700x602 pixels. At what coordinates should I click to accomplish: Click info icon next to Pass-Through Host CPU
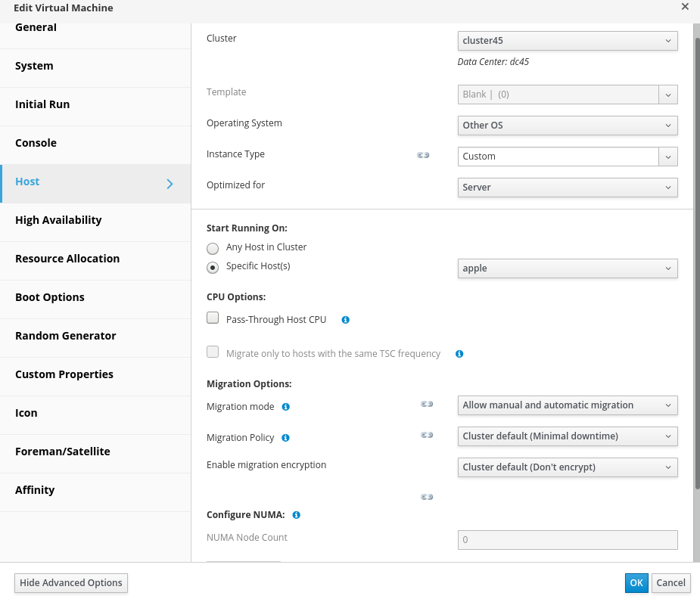[x=345, y=320]
